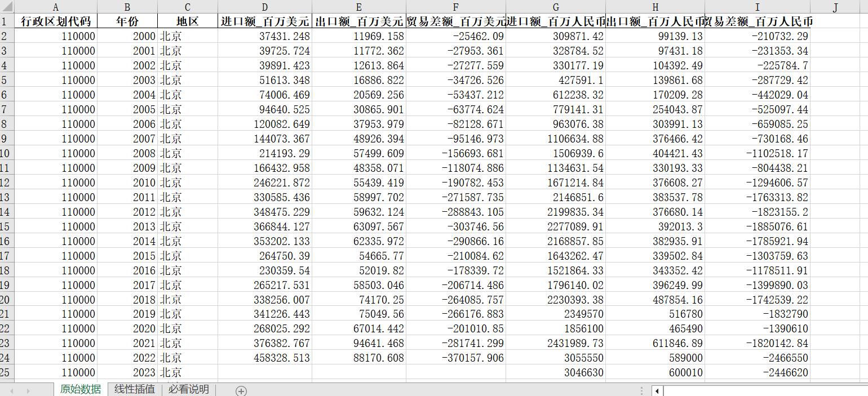Add a new sheet with plus icon
Viewport: 868px width, 396px height.
tap(241, 390)
